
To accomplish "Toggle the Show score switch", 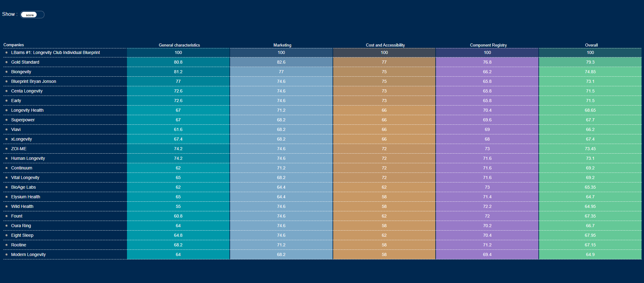I will [x=32, y=15].
